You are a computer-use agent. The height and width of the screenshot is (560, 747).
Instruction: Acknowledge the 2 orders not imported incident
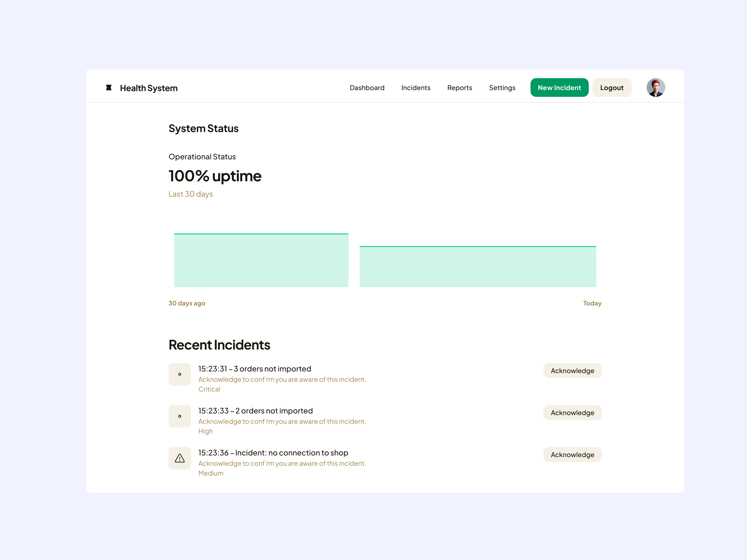point(572,413)
